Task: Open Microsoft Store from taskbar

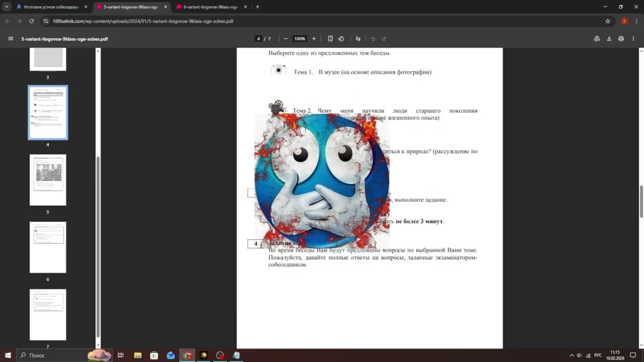Action: pos(154,355)
